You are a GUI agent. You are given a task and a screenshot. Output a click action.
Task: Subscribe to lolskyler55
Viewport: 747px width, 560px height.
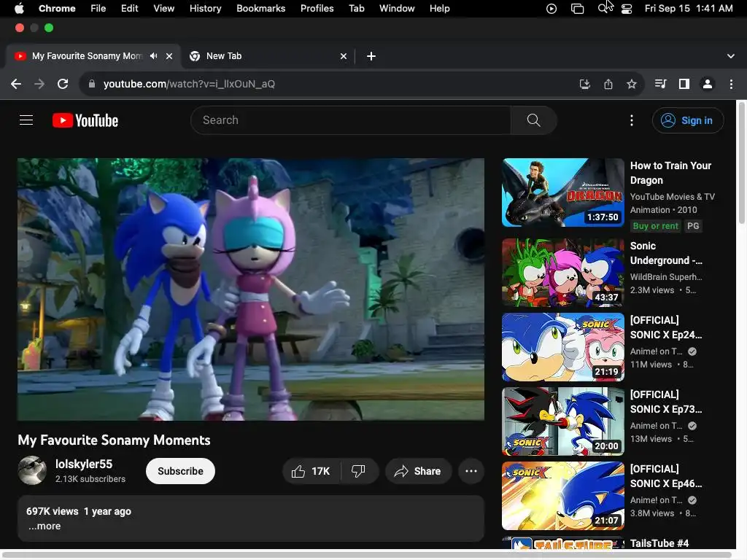pos(180,471)
